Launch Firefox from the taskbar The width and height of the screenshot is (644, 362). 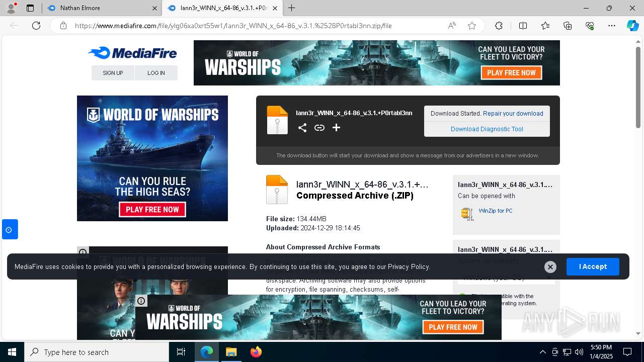tap(256, 352)
